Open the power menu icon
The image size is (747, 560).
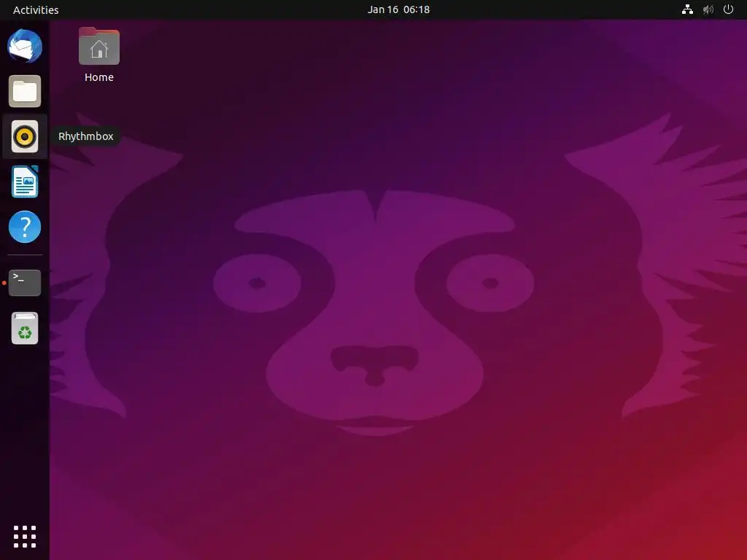[x=728, y=9]
